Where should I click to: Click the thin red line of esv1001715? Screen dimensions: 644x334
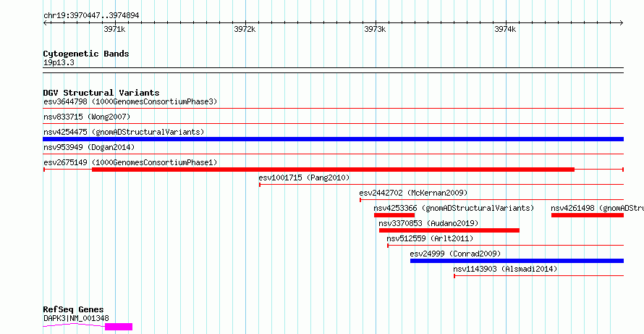[x=441, y=185]
